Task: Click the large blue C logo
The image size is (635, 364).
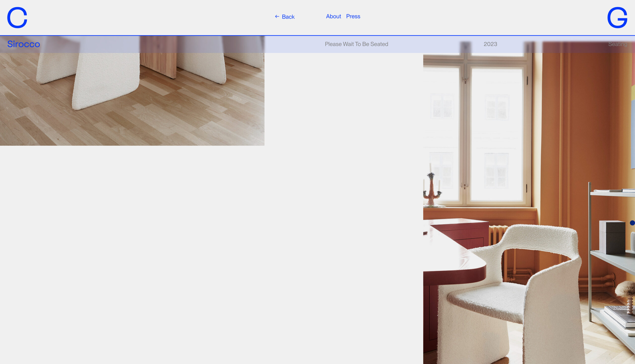Action: coord(17,18)
